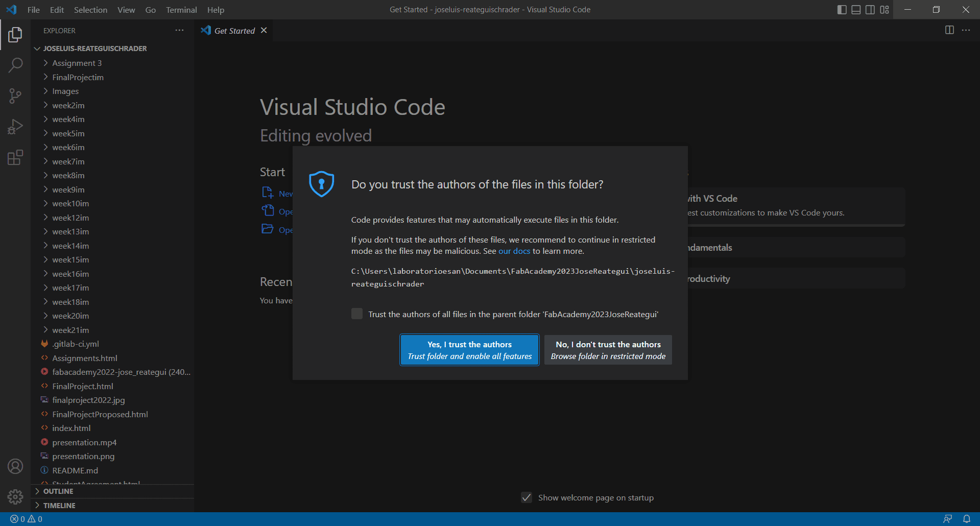Click the Open File icon under Start
Image resolution: width=980 pixels, height=526 pixels.
(x=268, y=211)
